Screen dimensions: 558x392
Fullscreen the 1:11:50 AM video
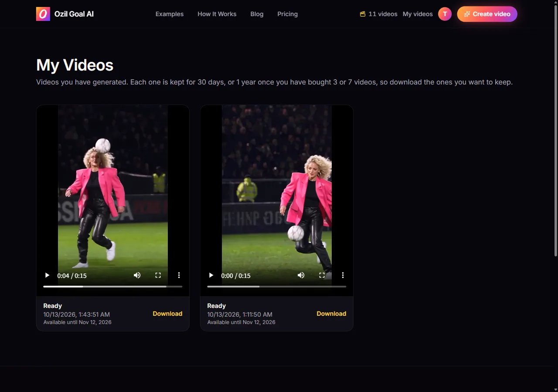[322, 275]
